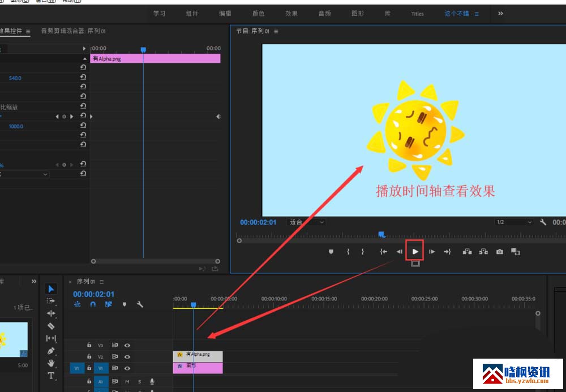Hide the V1 track output
This screenshot has height=392, width=566.
click(127, 368)
